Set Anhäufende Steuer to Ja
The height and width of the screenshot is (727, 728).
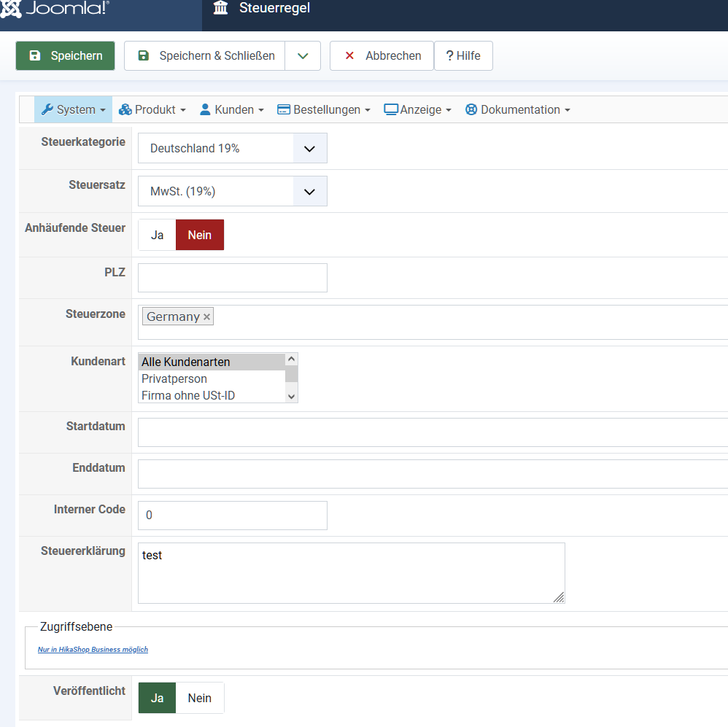tap(157, 235)
